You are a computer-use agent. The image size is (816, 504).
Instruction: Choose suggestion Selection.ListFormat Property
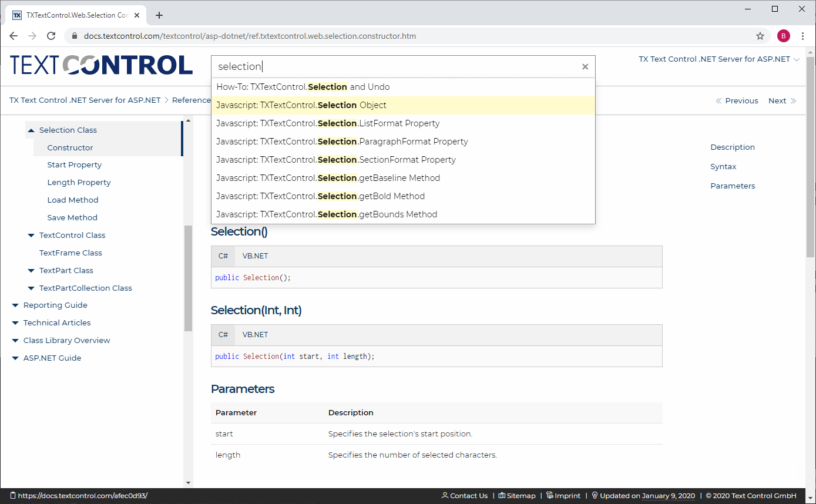403,123
